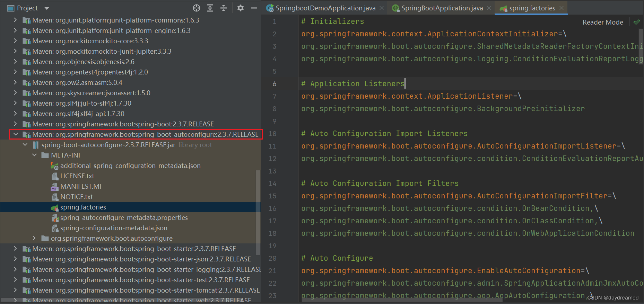The width and height of the screenshot is (644, 304).
Task: Click the green inspection checkmark icon
Action: click(x=637, y=22)
